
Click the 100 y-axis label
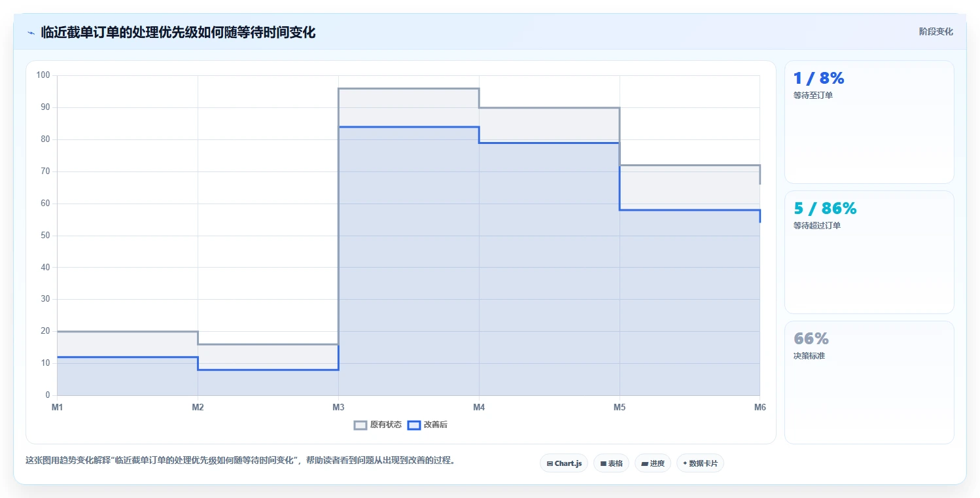[43, 75]
